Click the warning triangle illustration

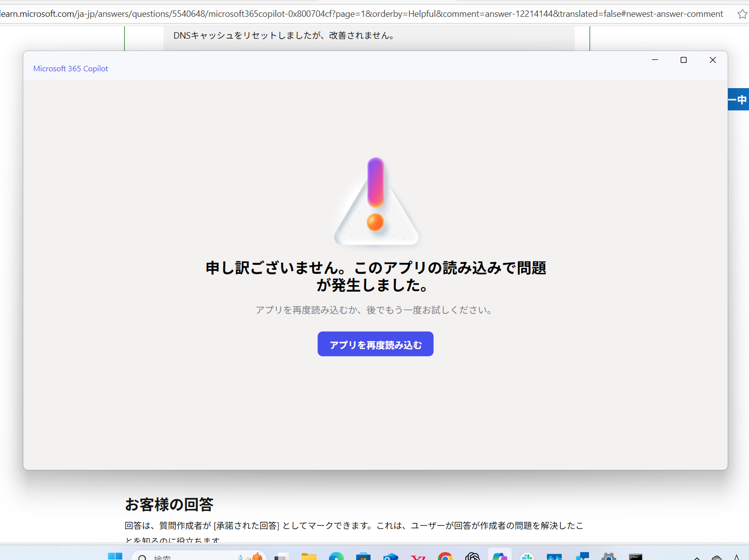[x=375, y=201]
